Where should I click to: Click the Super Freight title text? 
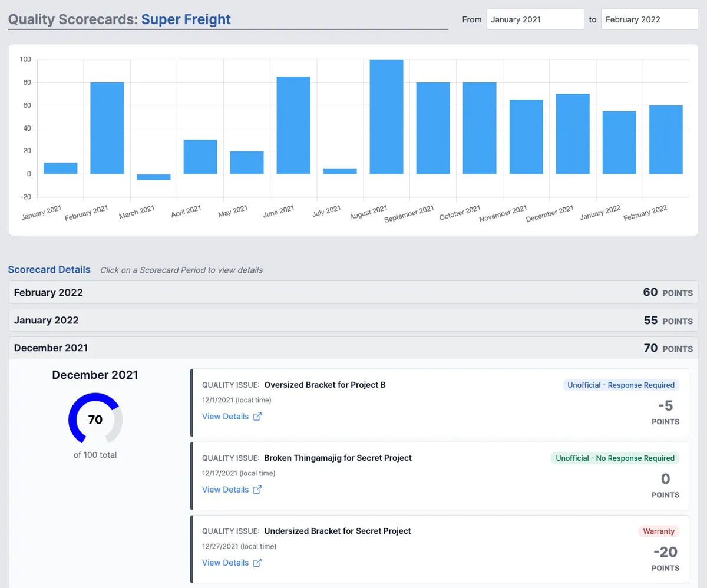point(186,19)
